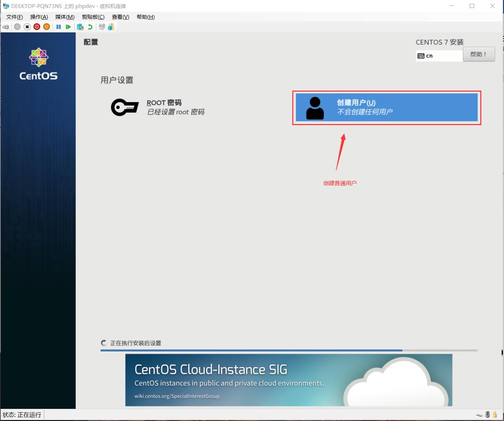Open the 文件(F) menu
504x421 pixels.
[15, 17]
